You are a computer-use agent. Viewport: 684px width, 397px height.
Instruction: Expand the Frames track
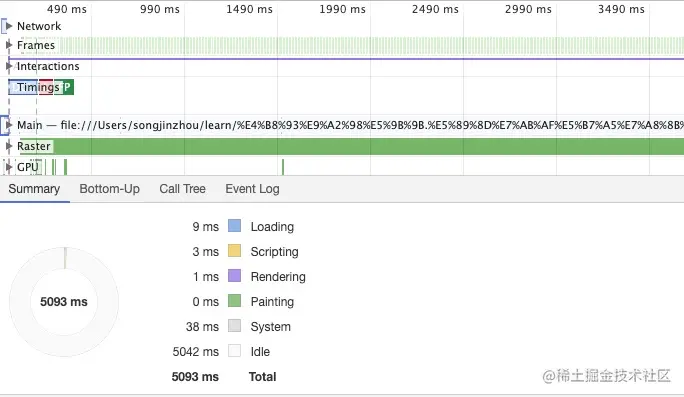click(x=9, y=45)
